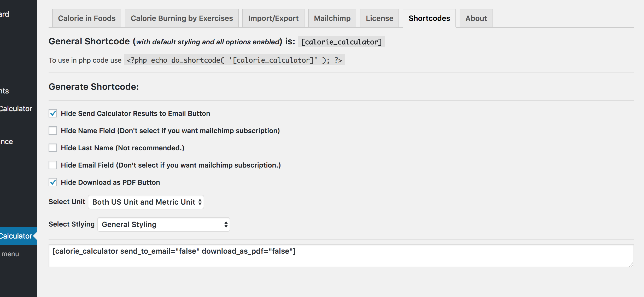
Task: Click the php do_shortcode code snippet
Action: [x=234, y=60]
